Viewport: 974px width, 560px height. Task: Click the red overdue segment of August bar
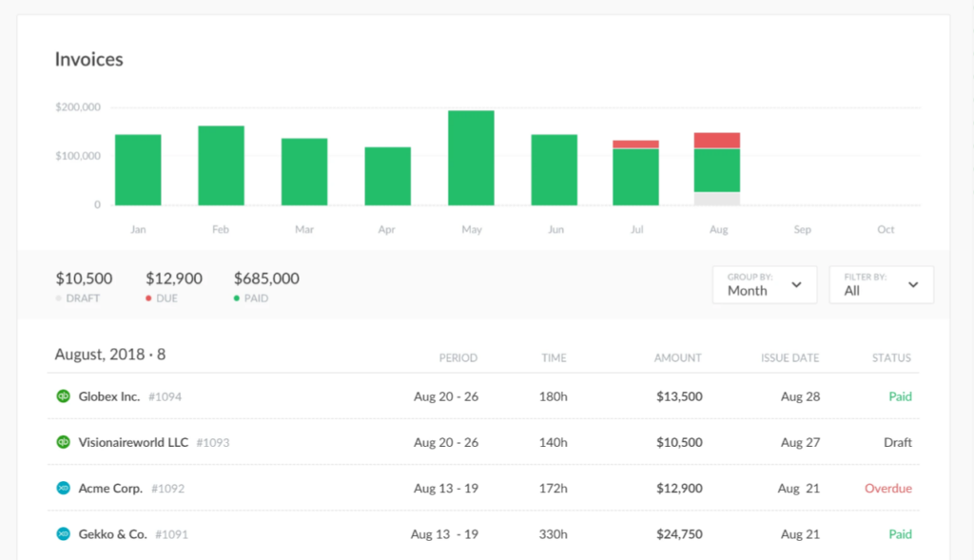tap(717, 140)
